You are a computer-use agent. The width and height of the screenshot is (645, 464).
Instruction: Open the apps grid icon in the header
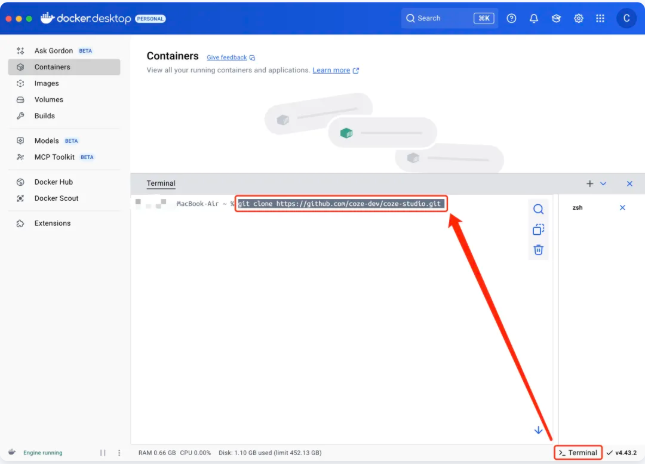(599, 18)
